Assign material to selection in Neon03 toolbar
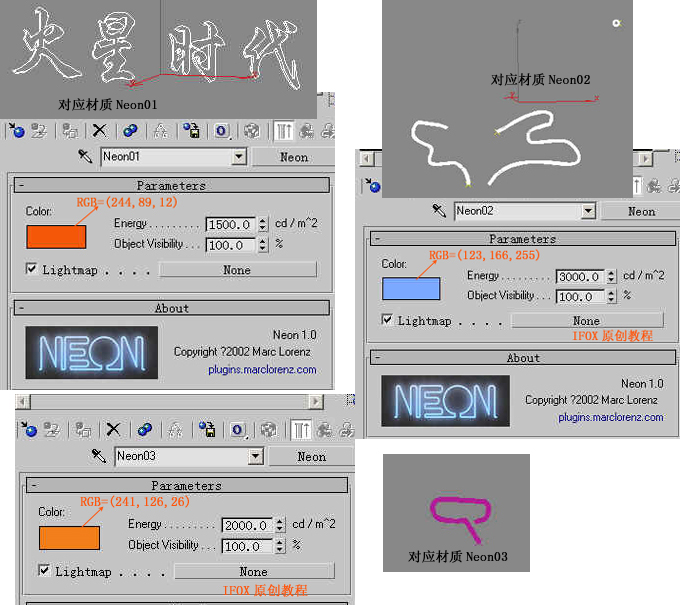This screenshot has width=680, height=605. coord(83,429)
